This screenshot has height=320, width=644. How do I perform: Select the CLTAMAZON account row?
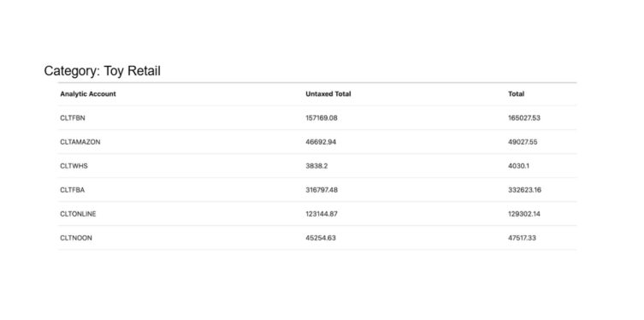point(317,142)
